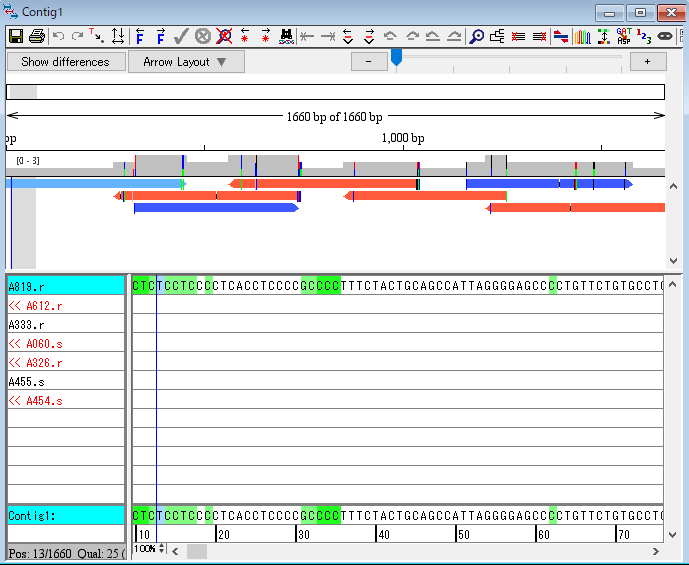Click the Save floppy disk icon
The image size is (689, 565).
click(x=16, y=36)
